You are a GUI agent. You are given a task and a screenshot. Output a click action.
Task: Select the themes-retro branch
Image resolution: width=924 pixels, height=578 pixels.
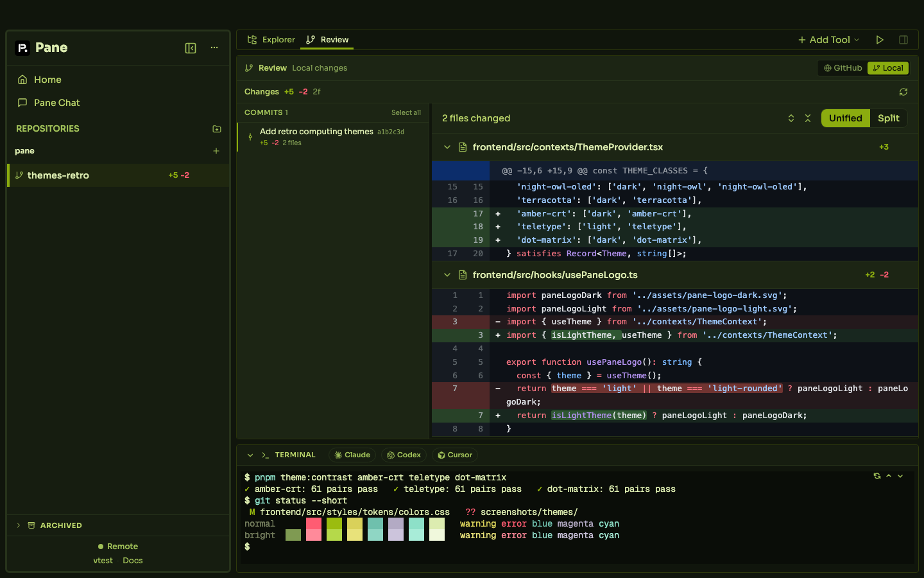click(x=118, y=175)
